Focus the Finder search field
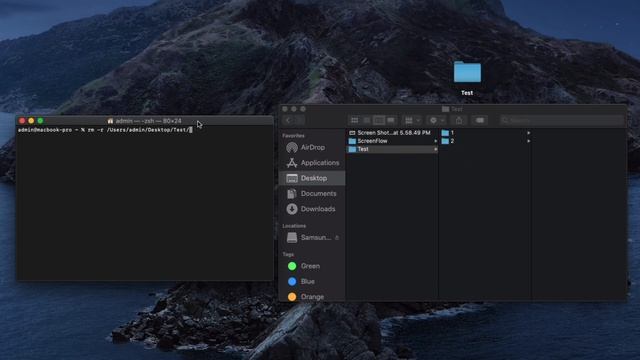Screen dimensions: 640x360 [562, 120]
